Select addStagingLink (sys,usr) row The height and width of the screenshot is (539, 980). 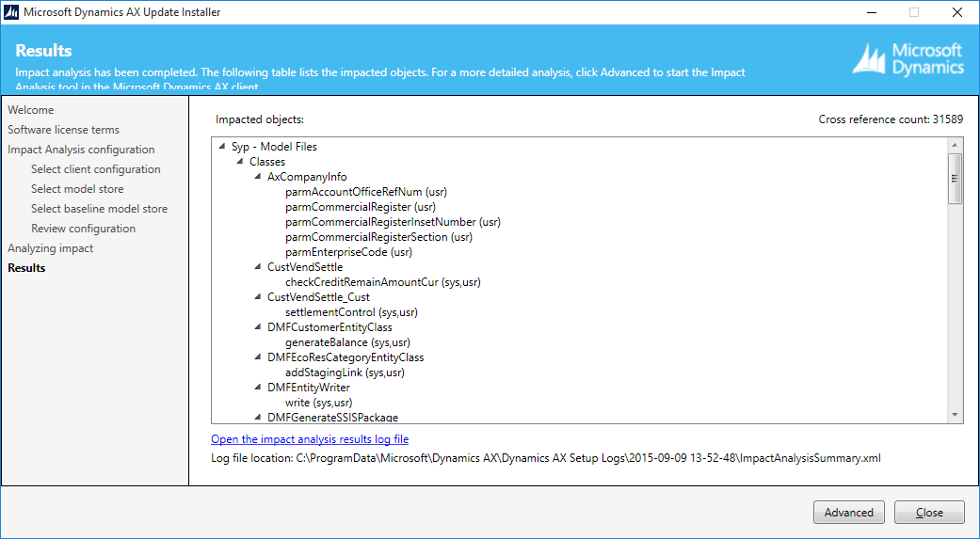pyautogui.click(x=345, y=373)
